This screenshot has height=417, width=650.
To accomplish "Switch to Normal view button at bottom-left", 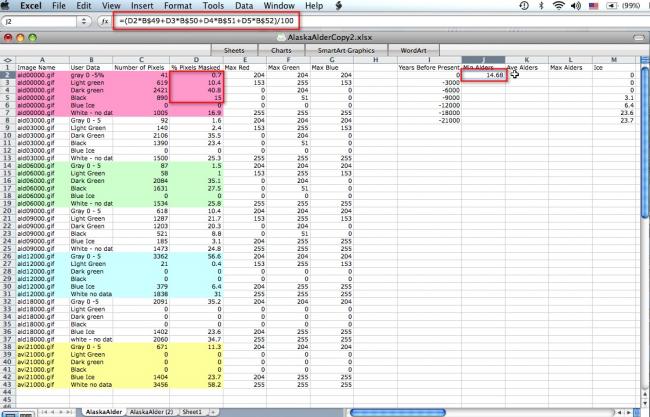I will (7, 411).
